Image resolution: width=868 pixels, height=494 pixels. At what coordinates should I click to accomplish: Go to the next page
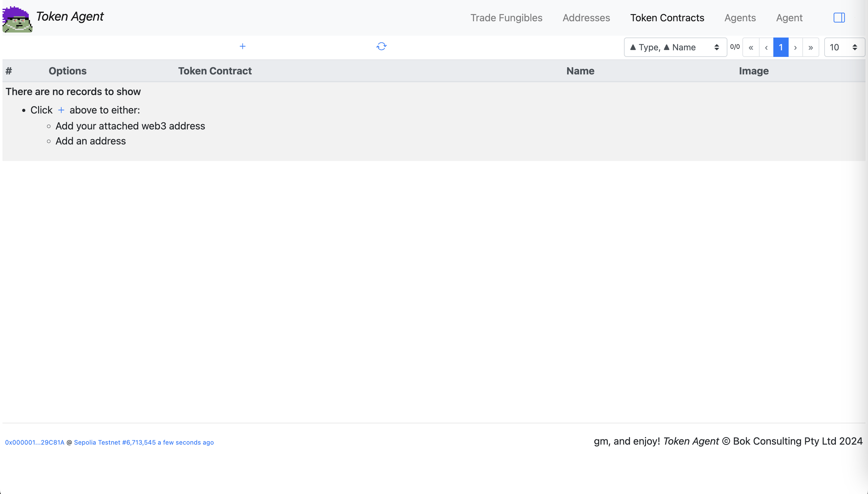pos(795,47)
